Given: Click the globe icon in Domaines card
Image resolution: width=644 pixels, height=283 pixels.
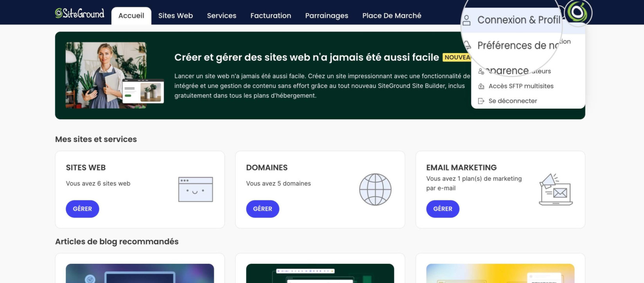Looking at the screenshot, I should tap(375, 190).
